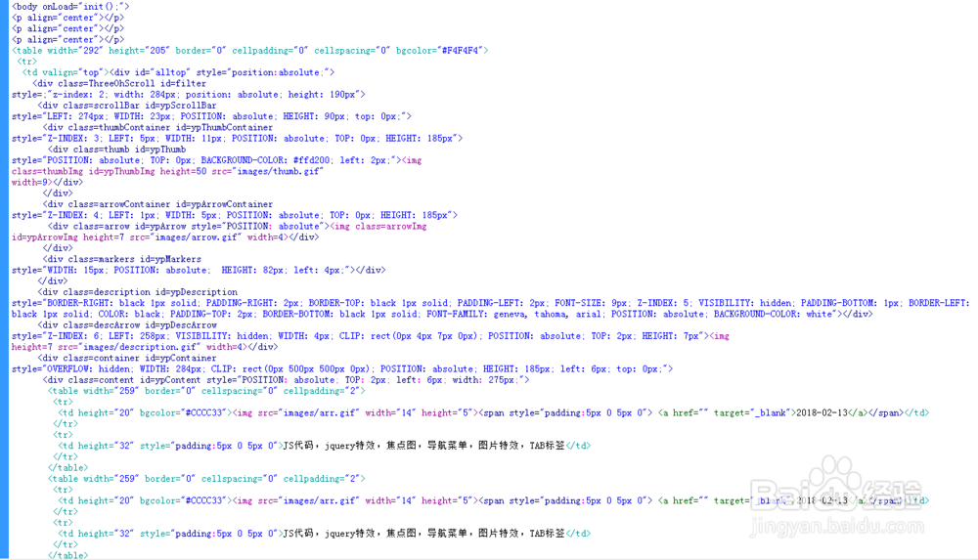Image resolution: width=978 pixels, height=560 pixels.
Task: Select the OVERFLOW: hidden style value
Action: coord(90,369)
